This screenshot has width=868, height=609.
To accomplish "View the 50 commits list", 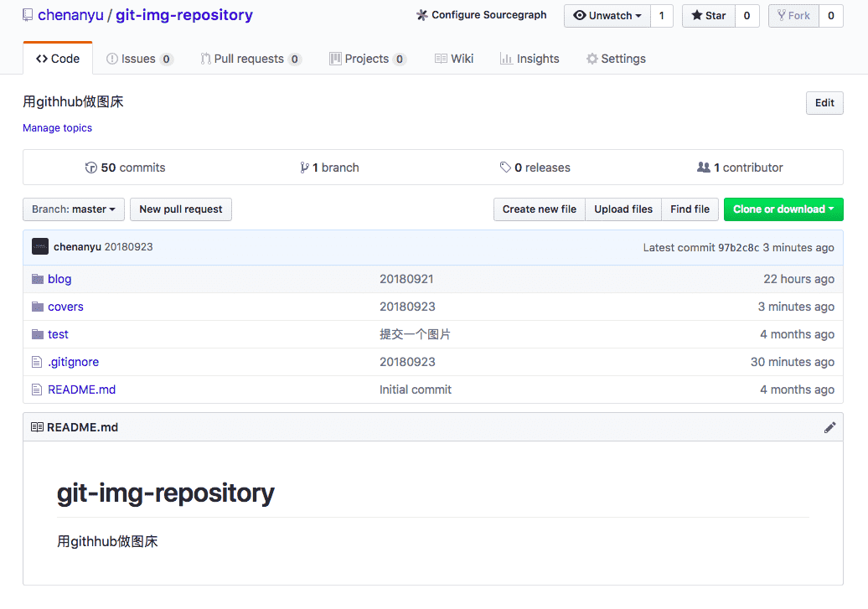I will tap(125, 168).
